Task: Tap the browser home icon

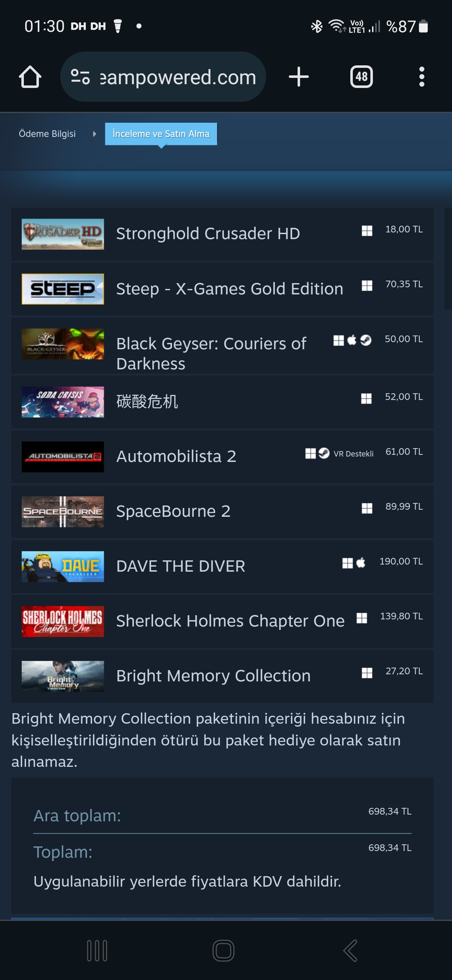Action: [30, 77]
